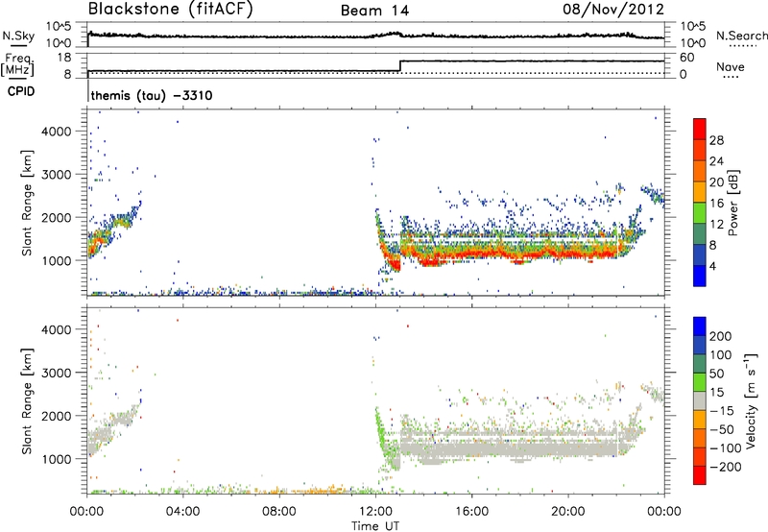This screenshot has height=532, width=768.
Task: Click the blue top of the velocity colorbar
Action: pyautogui.click(x=700, y=326)
